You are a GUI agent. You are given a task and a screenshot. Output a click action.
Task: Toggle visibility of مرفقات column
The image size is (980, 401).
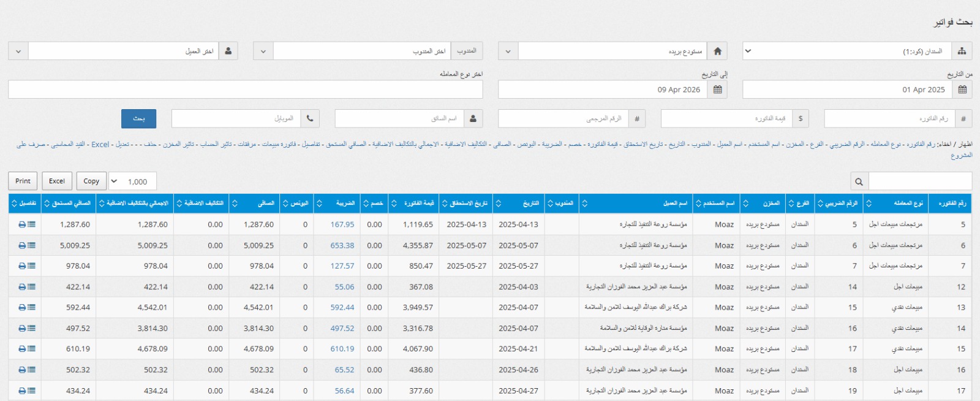coord(247,145)
